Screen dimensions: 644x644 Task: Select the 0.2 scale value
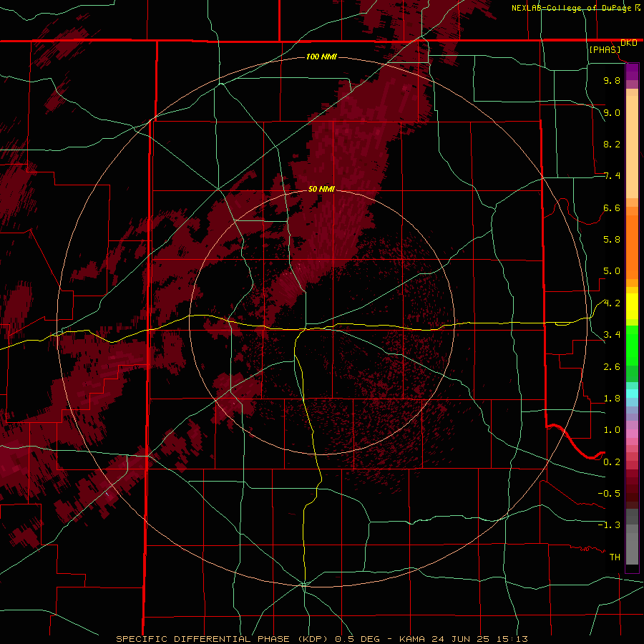pyautogui.click(x=612, y=462)
